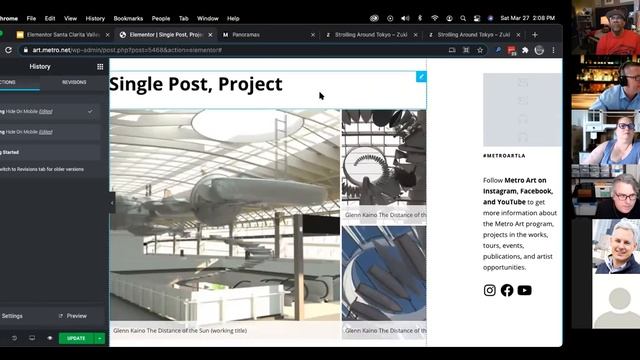Screen dimensions: 640x360
Task: Click the Sat Mar 27 clock
Action: pos(527,18)
